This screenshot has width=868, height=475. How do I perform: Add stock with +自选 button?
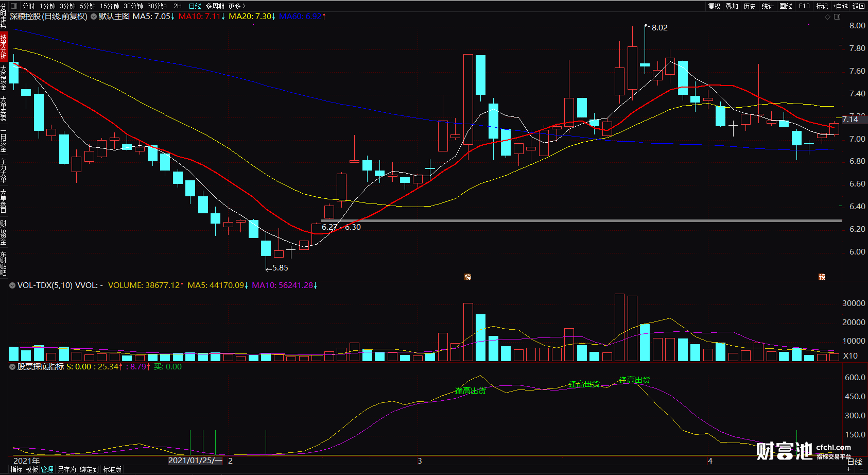[x=840, y=6]
